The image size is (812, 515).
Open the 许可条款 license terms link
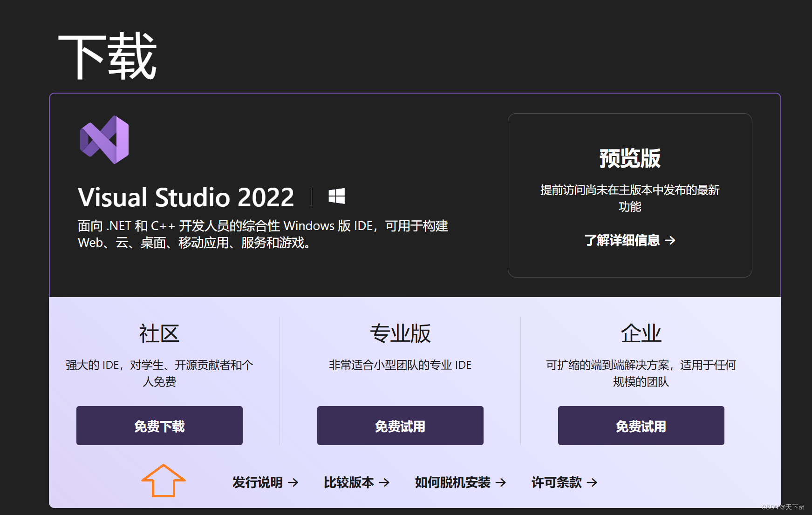(x=556, y=483)
